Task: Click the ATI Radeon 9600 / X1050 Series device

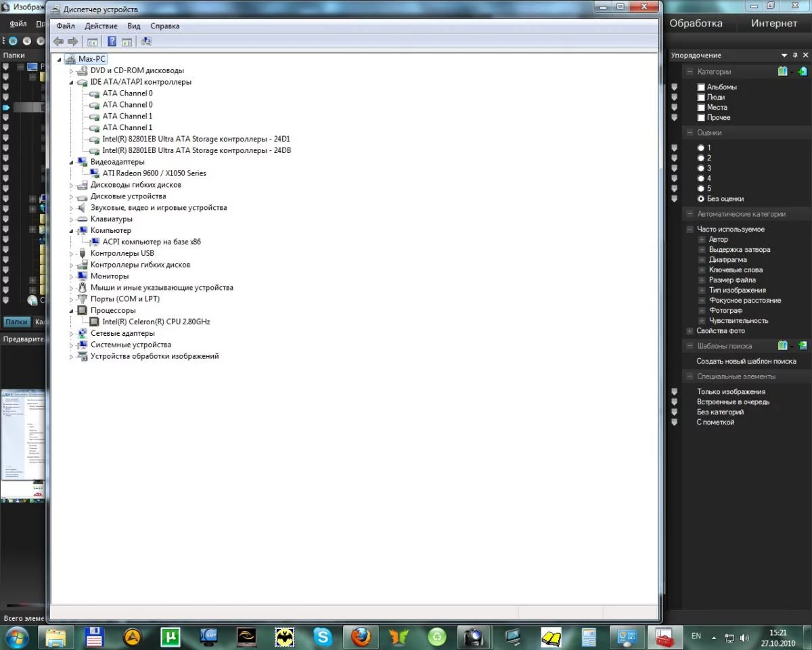Action: 154,173
